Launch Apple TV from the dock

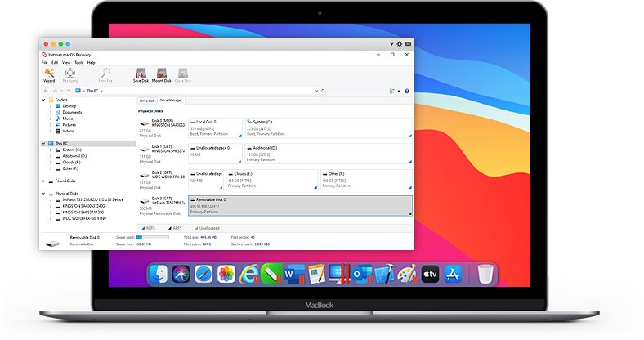[430, 275]
